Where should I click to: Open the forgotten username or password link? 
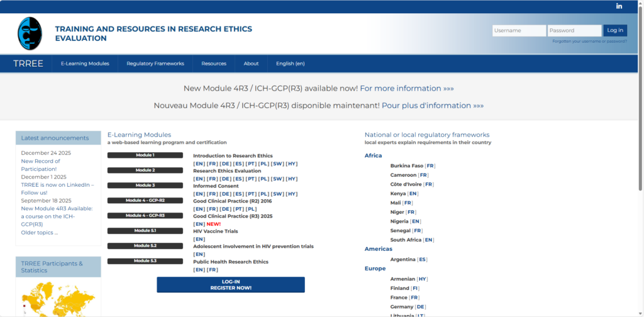click(x=589, y=42)
